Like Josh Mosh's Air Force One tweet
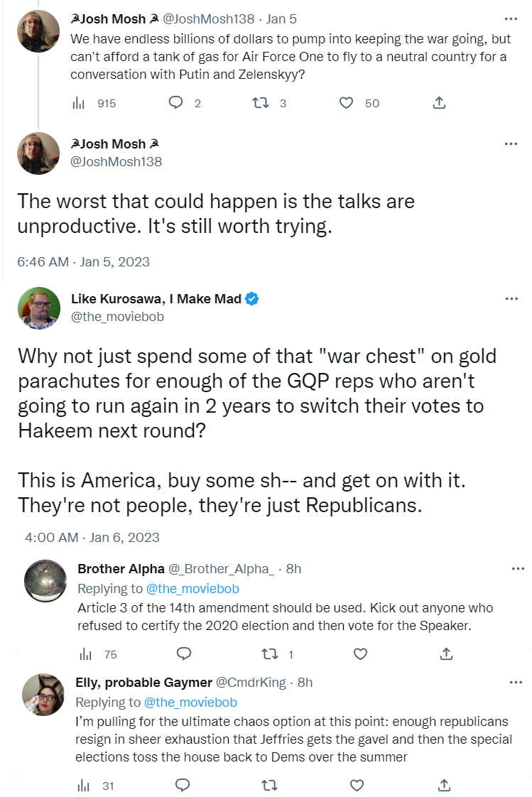532x797 pixels. (x=346, y=103)
